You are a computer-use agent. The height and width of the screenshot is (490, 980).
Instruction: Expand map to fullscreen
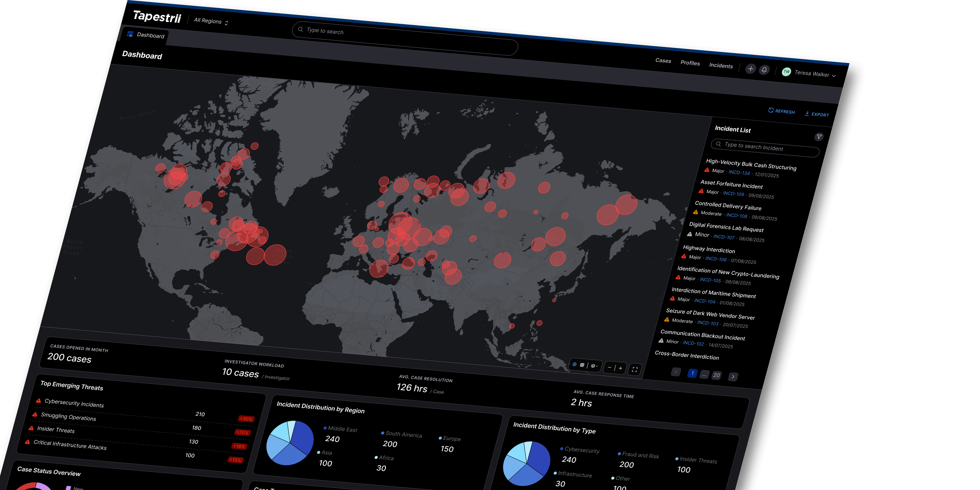click(x=635, y=370)
